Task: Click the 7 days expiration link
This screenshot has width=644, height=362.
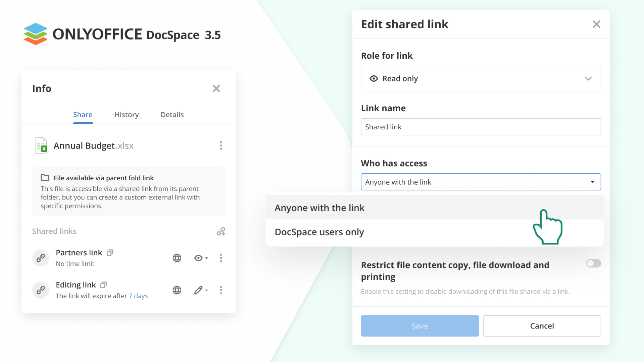Action: click(138, 296)
